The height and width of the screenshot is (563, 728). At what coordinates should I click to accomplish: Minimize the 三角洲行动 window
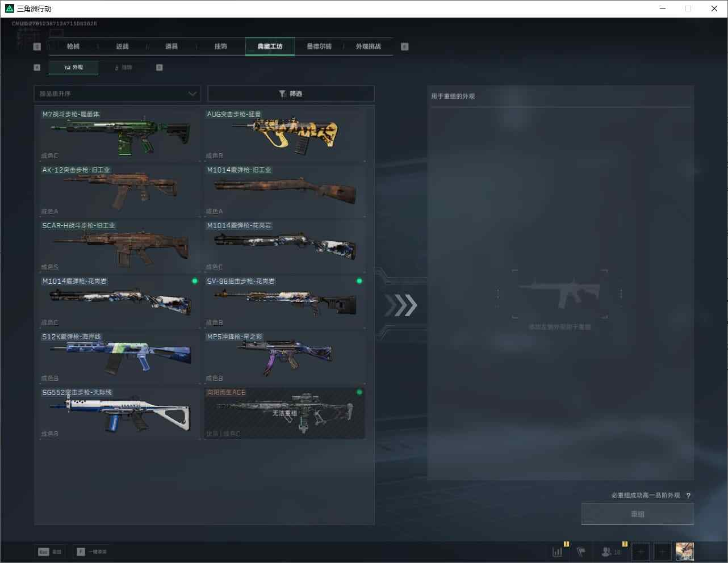[x=662, y=9]
